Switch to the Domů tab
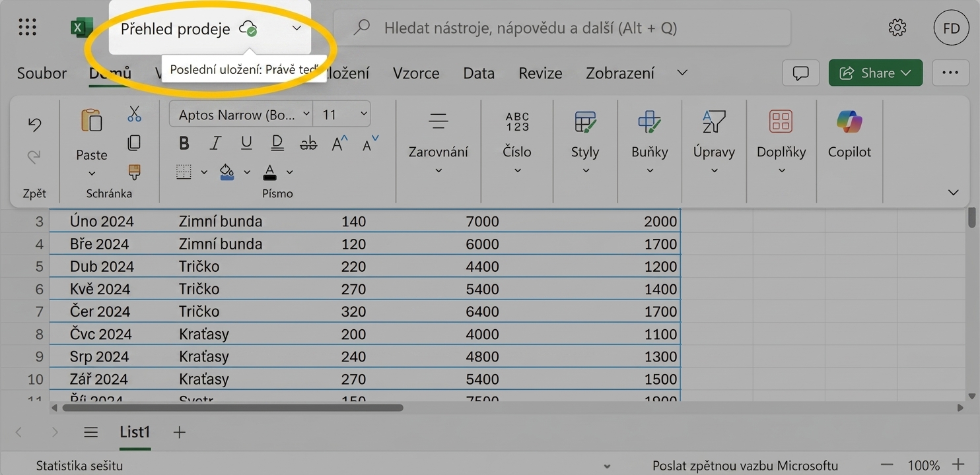This screenshot has width=980, height=475. point(110,73)
